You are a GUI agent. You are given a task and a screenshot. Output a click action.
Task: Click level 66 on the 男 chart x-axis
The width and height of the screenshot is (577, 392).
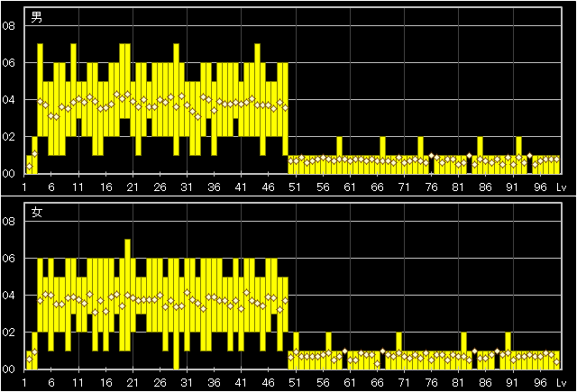point(377,187)
